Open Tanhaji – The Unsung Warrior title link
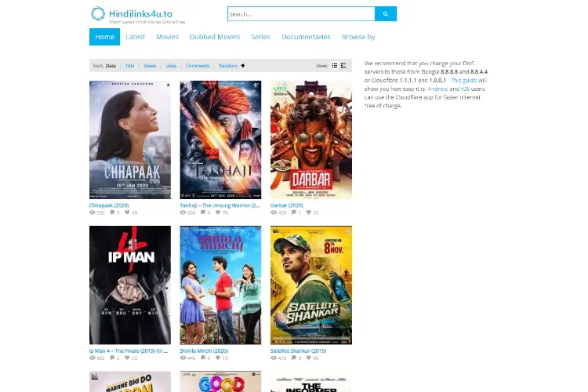 coord(220,205)
